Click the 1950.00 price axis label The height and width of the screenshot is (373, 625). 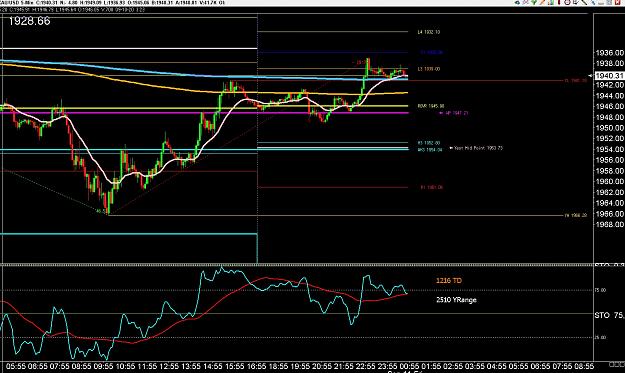(609, 128)
